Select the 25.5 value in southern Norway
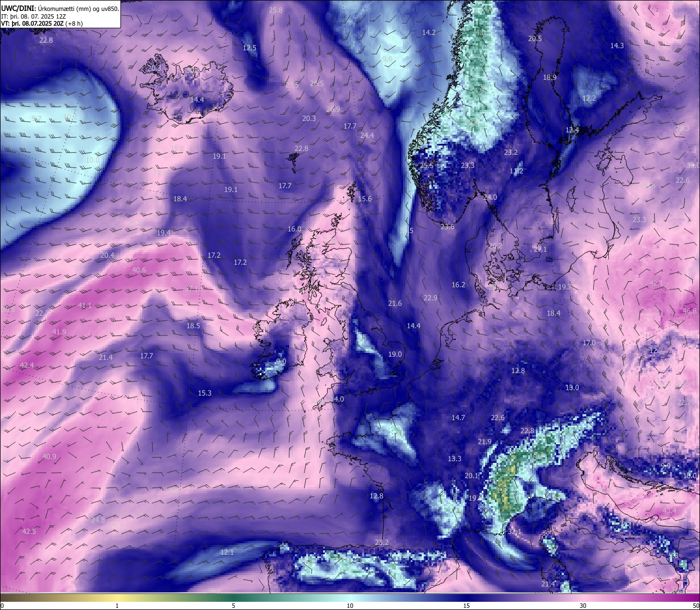 (426, 165)
